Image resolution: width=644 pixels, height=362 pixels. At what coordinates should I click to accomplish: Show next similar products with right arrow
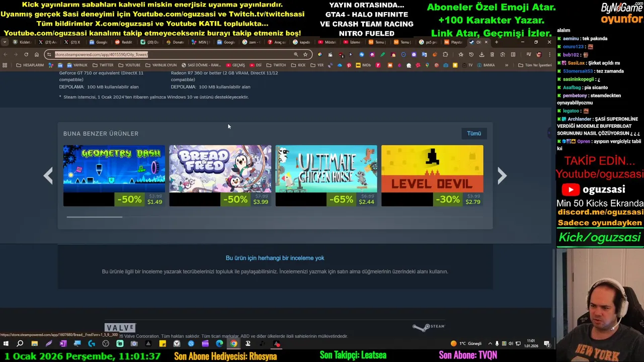click(502, 175)
